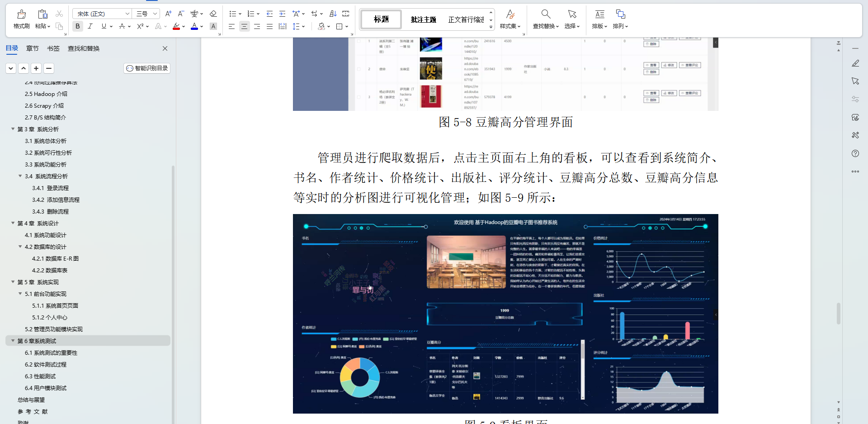The image size is (868, 424).
Task: Toggle superscript X² button
Action: pos(140,26)
